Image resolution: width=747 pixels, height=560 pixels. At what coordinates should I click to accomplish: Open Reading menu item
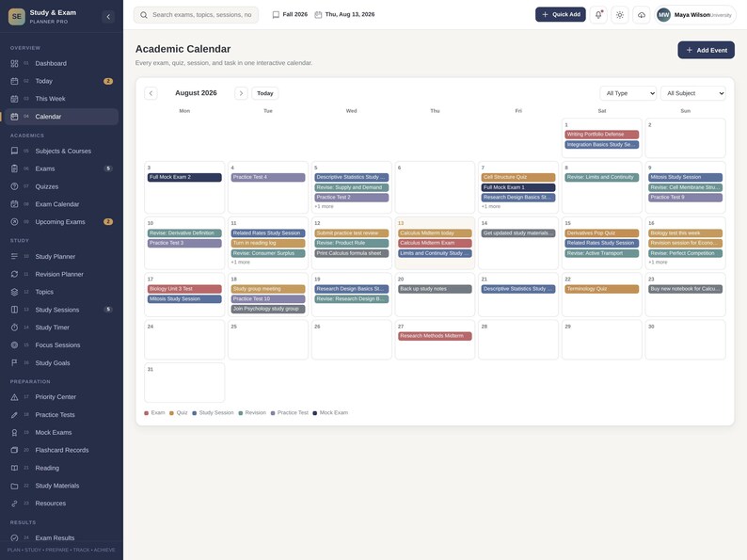[62, 468]
